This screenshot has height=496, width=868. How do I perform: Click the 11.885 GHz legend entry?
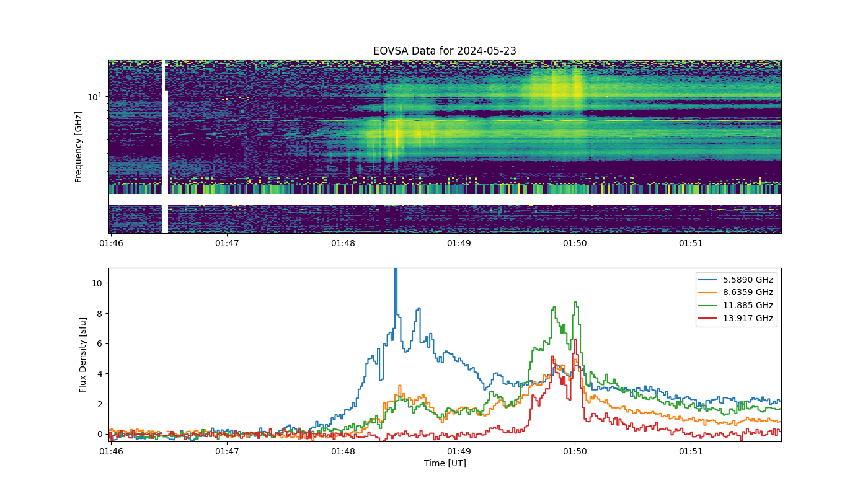[736, 305]
